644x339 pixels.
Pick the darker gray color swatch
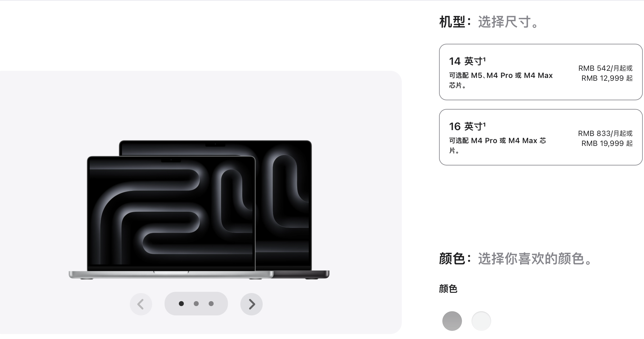pyautogui.click(x=452, y=321)
